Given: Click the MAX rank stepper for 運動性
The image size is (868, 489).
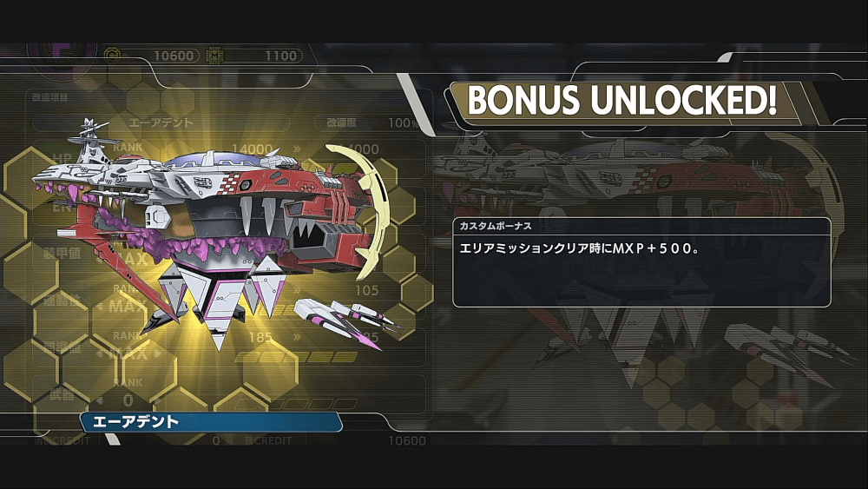Looking at the screenshot, I should (x=128, y=306).
